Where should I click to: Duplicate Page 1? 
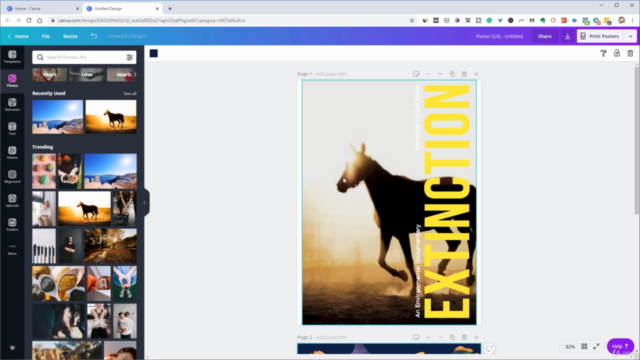point(452,74)
